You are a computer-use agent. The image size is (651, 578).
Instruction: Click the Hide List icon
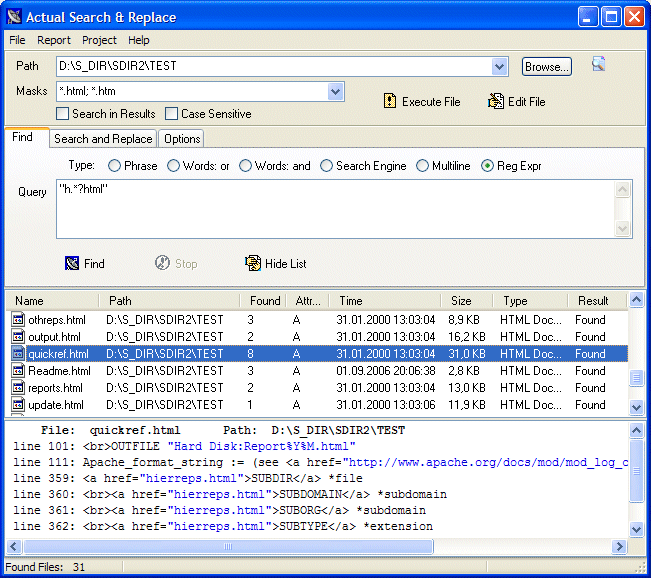[x=253, y=263]
